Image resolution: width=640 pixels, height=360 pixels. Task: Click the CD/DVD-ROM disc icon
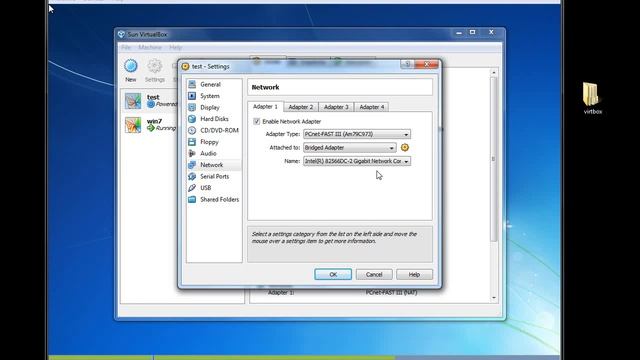(192, 130)
